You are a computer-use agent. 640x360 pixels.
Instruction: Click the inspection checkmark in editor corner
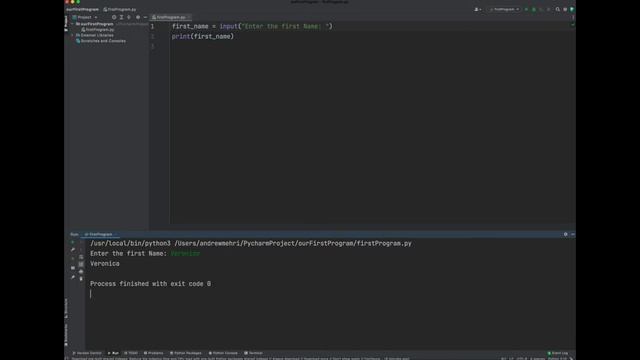(x=572, y=25)
